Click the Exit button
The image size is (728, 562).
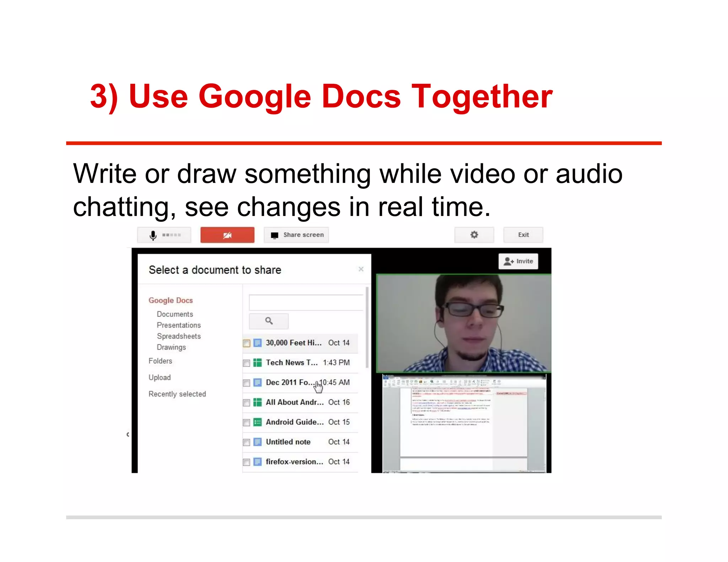pyautogui.click(x=523, y=235)
